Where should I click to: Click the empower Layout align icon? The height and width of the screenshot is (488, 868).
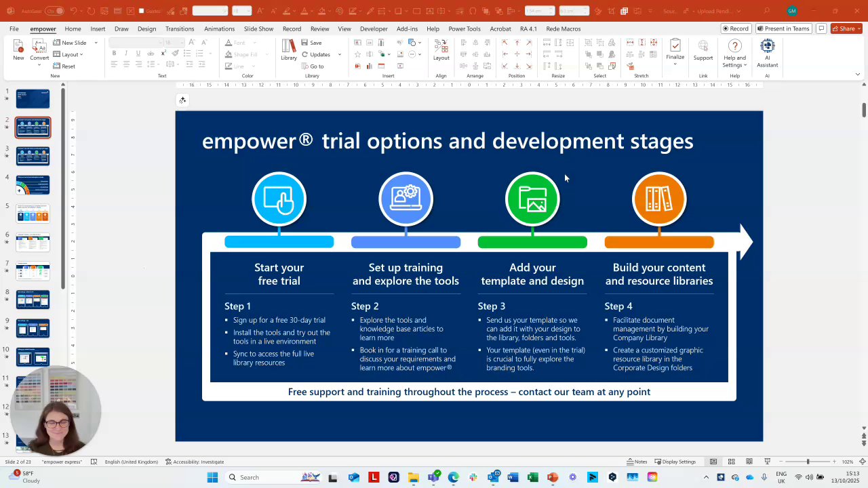[441, 49]
